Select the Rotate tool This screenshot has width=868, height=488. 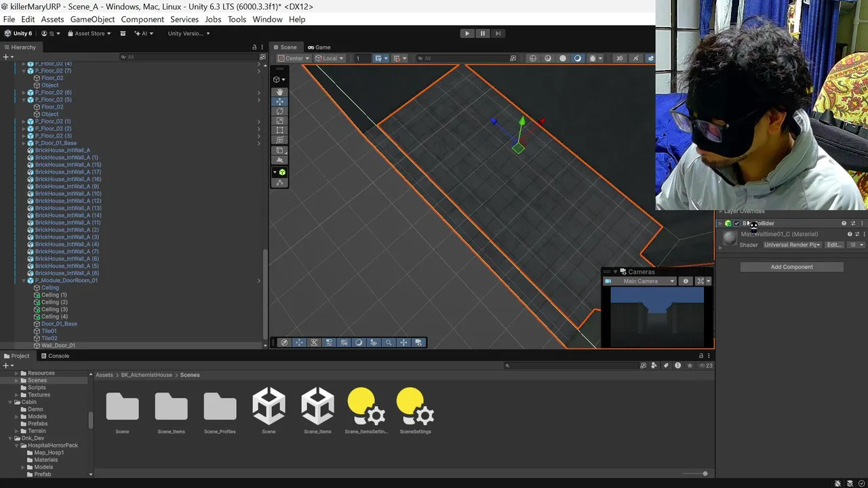coord(279,111)
